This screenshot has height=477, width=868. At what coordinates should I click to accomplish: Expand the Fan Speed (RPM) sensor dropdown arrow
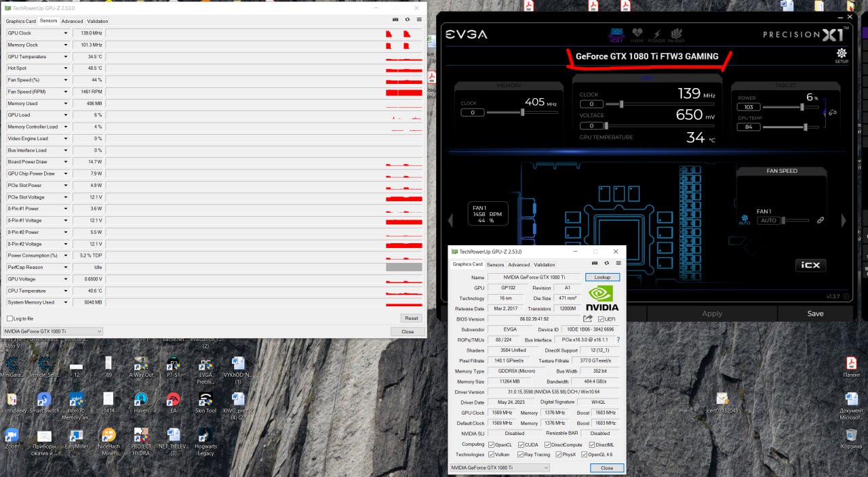[x=66, y=91]
